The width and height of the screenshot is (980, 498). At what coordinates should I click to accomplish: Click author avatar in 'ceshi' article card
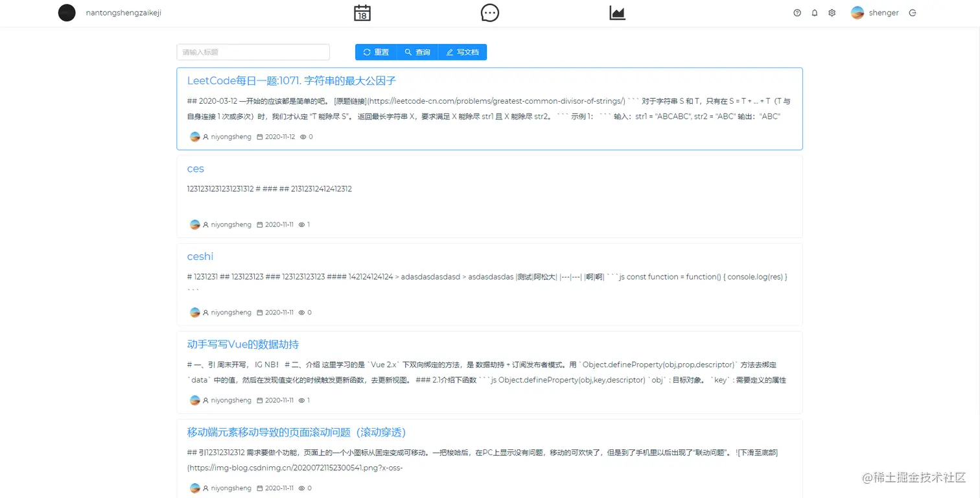pos(195,313)
